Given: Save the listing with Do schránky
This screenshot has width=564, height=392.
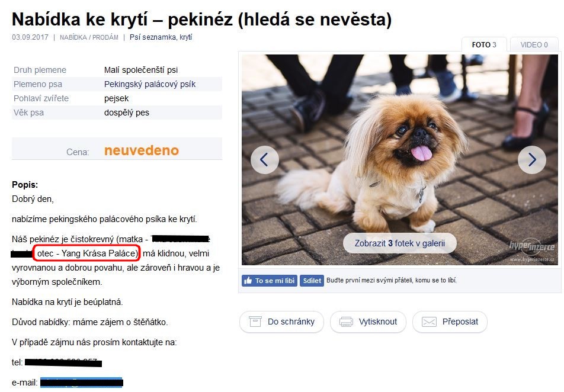Looking at the screenshot, I should [281, 322].
